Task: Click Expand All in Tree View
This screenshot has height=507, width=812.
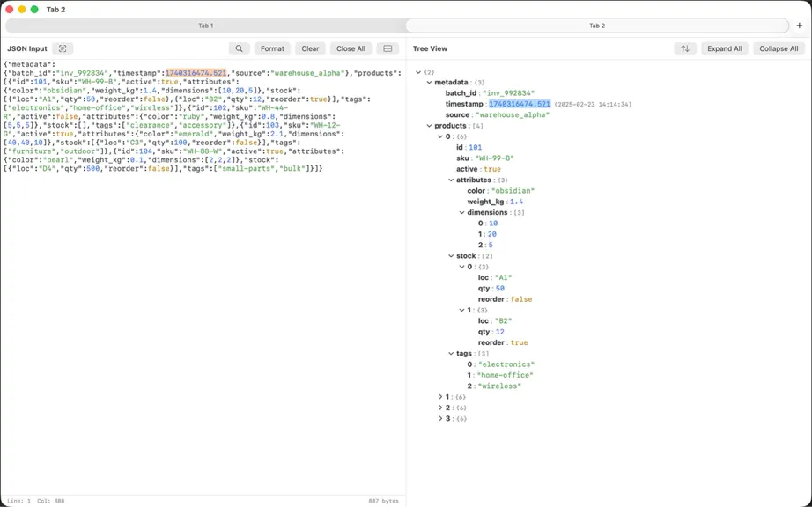Action: (x=725, y=48)
